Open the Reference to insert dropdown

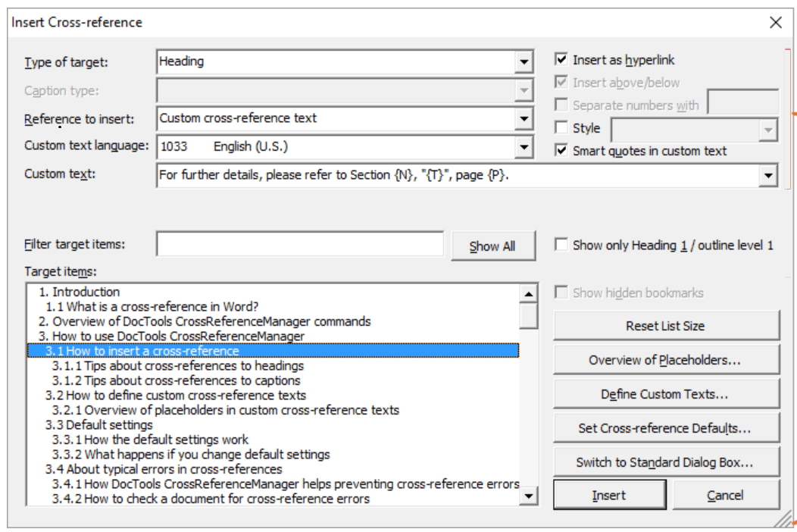point(524,119)
